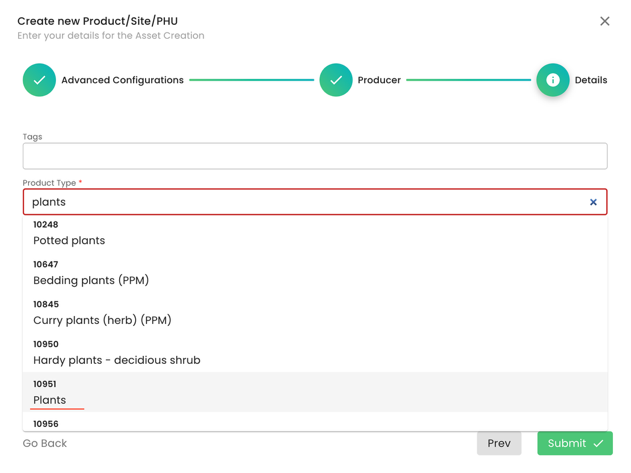Submit the asset creation form
Viewport: 631px width, 473px height.
tap(573, 443)
